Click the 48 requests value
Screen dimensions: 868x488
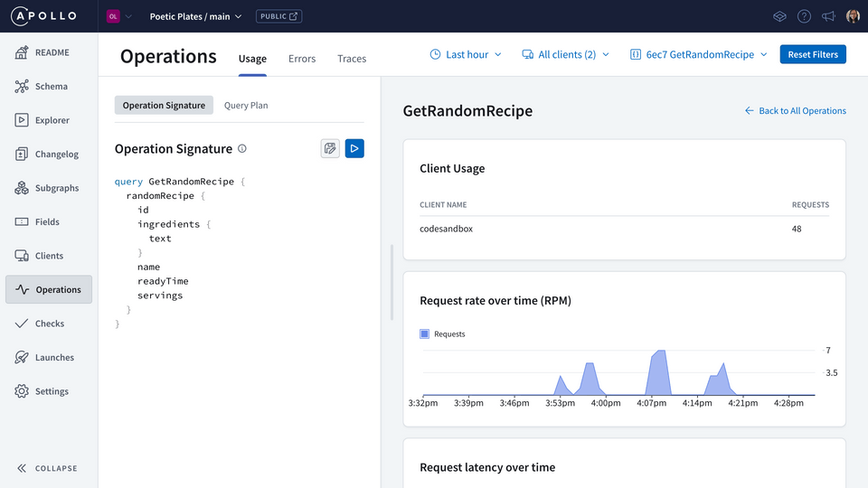pyautogui.click(x=797, y=229)
